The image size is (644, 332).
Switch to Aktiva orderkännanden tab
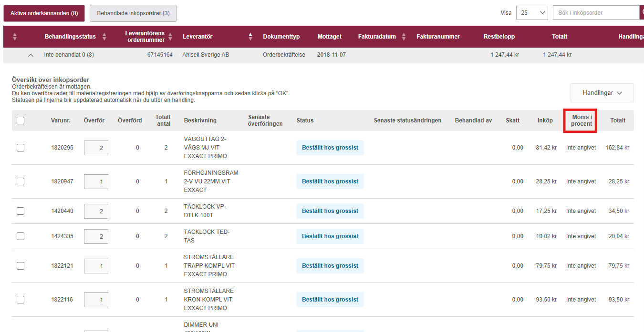(44, 13)
